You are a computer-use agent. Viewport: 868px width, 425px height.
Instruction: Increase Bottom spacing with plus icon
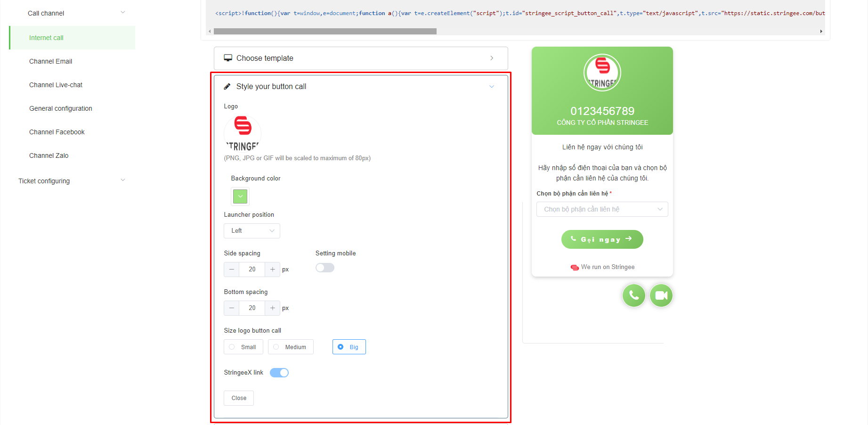272,308
